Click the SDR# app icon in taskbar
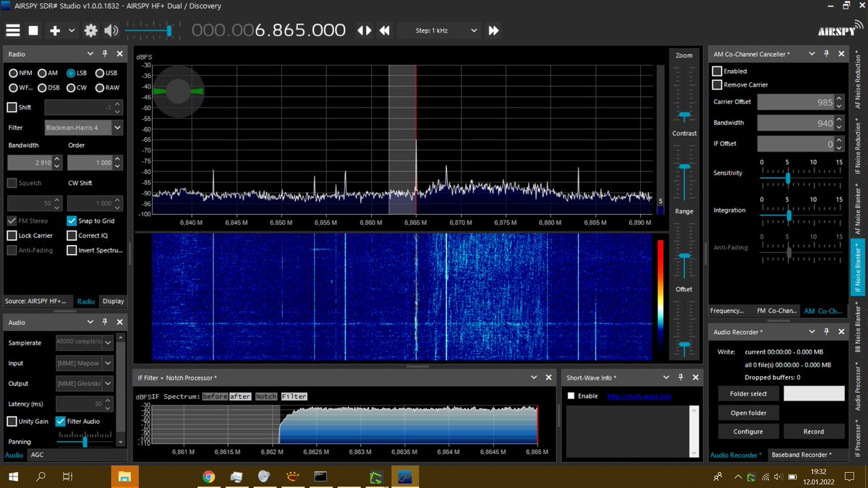The height and width of the screenshot is (488, 868). coord(404,476)
